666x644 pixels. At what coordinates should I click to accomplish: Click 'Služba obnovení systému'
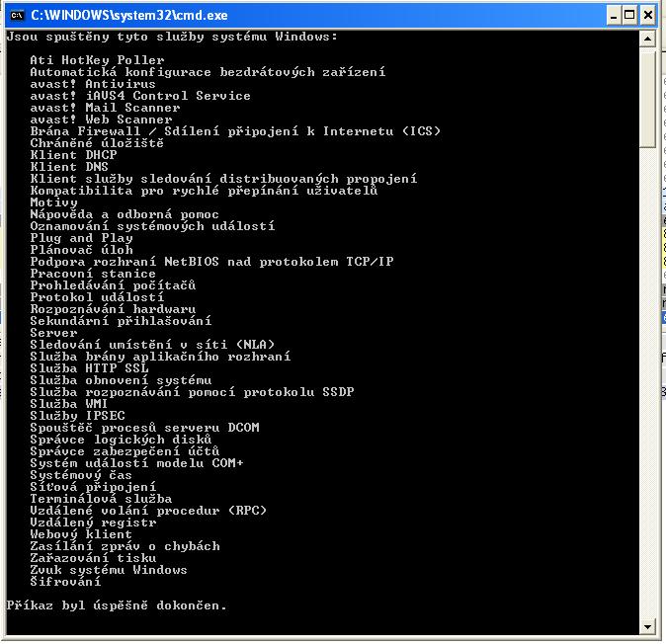tap(121, 380)
